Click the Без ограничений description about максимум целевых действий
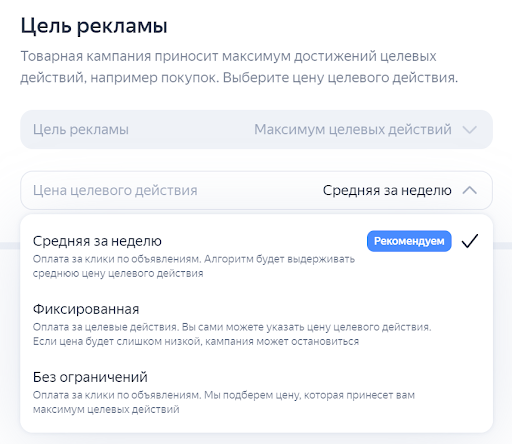The height and width of the screenshot is (444, 512). click(224, 402)
